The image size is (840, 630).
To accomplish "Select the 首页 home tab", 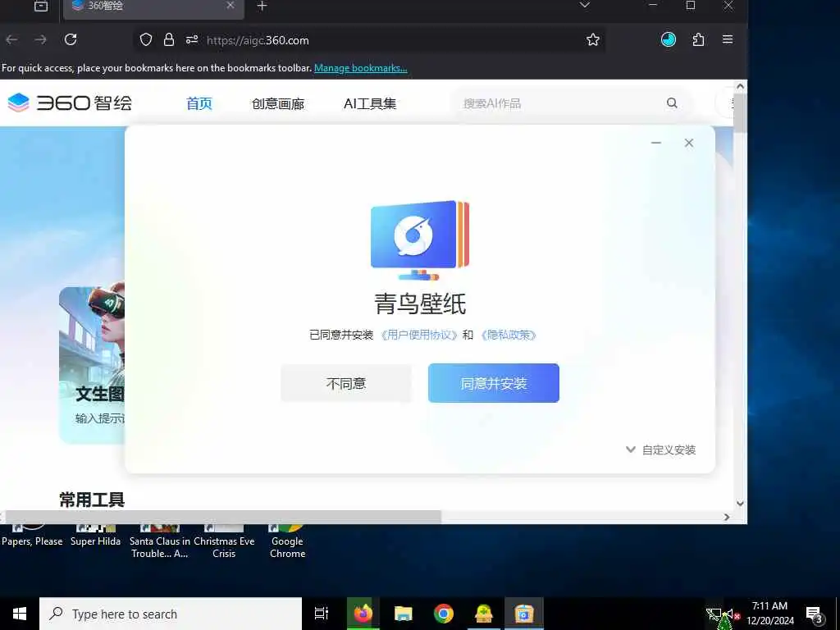I will tap(199, 103).
